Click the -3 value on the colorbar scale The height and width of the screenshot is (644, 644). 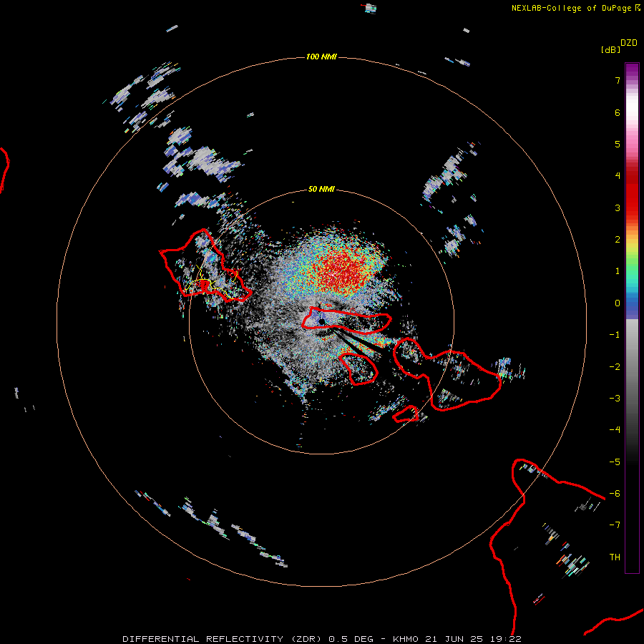click(x=615, y=399)
